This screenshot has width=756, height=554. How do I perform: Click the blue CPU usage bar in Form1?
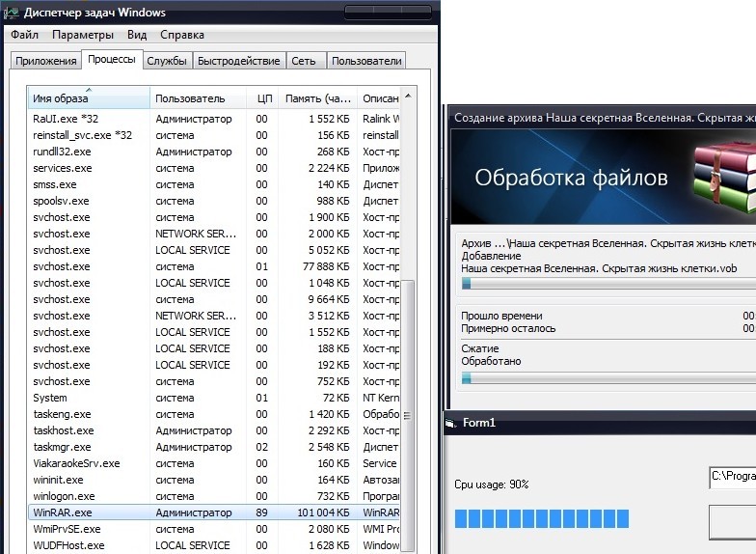542,519
